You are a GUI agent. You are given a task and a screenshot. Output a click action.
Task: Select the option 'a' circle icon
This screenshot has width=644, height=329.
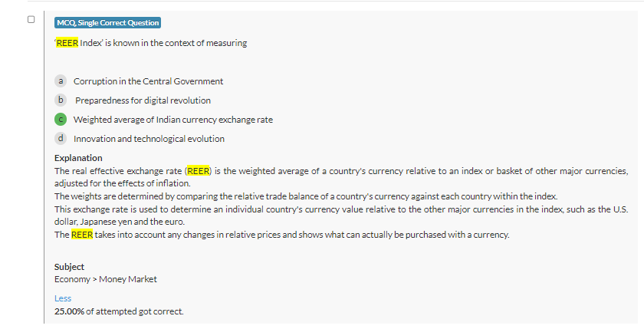coord(61,81)
